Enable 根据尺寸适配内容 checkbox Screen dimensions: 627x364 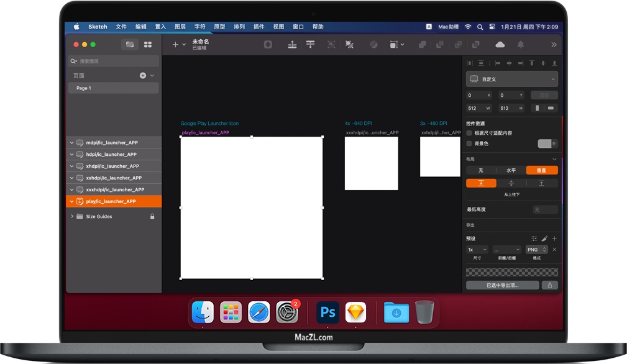click(x=469, y=133)
